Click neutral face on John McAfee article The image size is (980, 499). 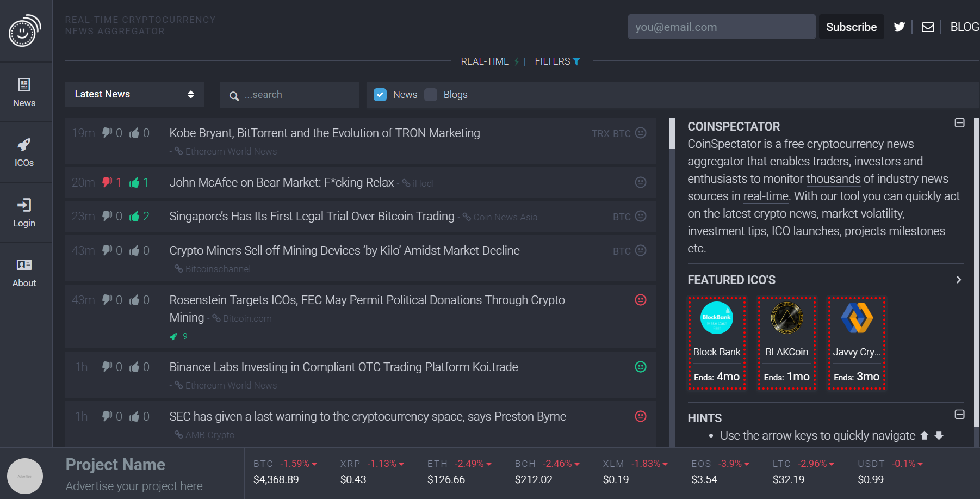[x=641, y=182]
